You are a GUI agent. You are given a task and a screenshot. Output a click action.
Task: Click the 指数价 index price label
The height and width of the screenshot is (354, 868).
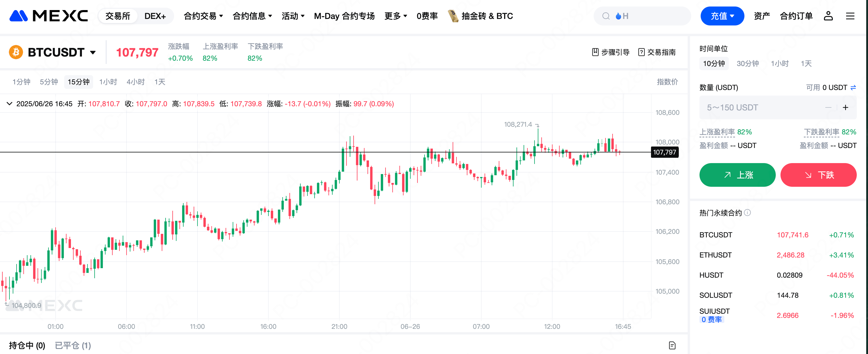pyautogui.click(x=667, y=82)
